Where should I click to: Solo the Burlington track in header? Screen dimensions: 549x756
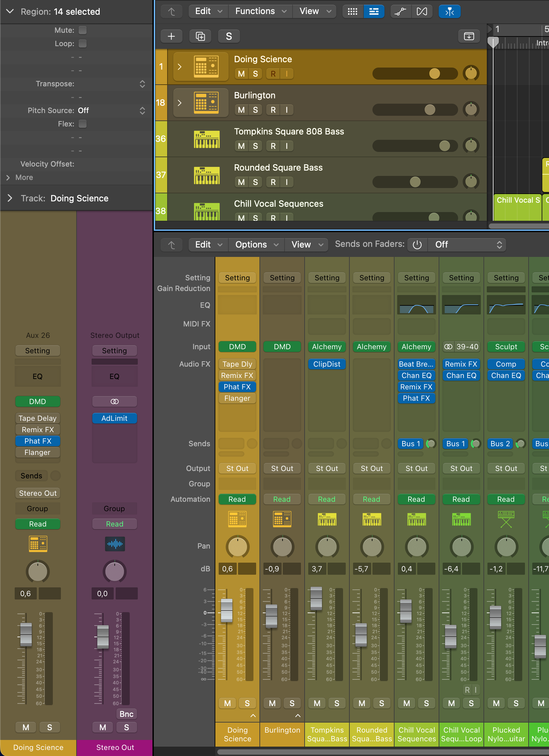click(x=255, y=110)
